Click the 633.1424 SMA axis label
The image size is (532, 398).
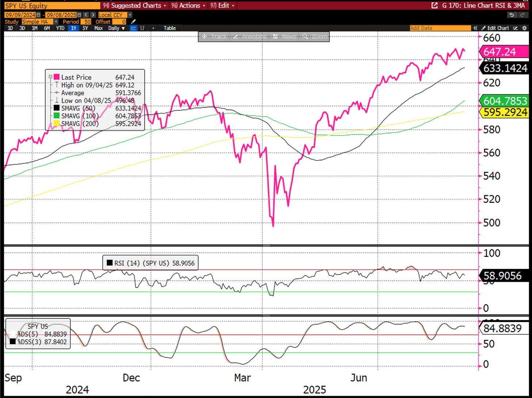504,68
